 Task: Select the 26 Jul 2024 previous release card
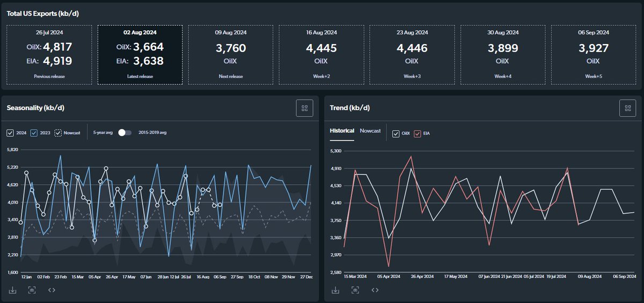click(x=49, y=54)
